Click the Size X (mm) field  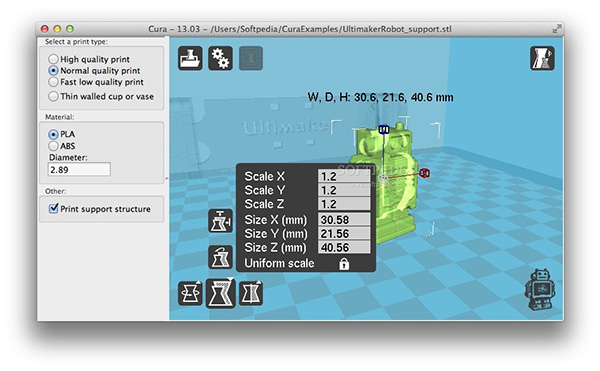coord(344,220)
